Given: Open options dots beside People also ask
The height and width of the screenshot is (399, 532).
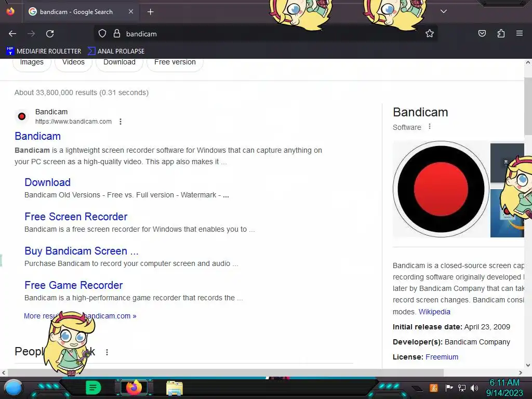Looking at the screenshot, I should pyautogui.click(x=107, y=352).
